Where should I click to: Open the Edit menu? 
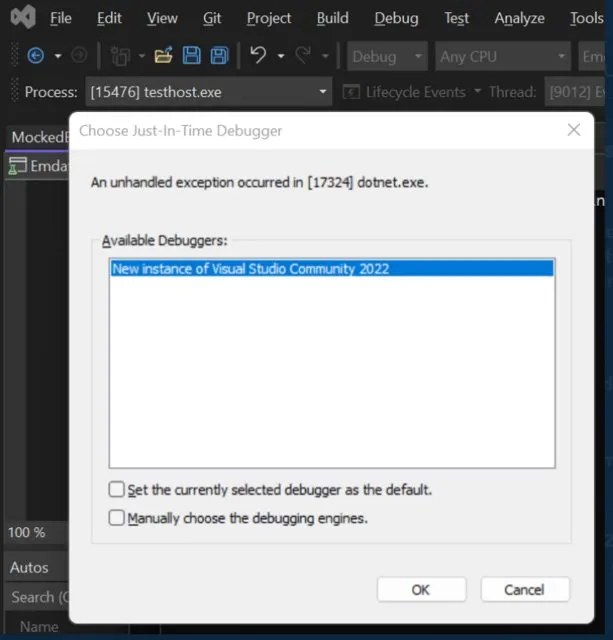(109, 18)
